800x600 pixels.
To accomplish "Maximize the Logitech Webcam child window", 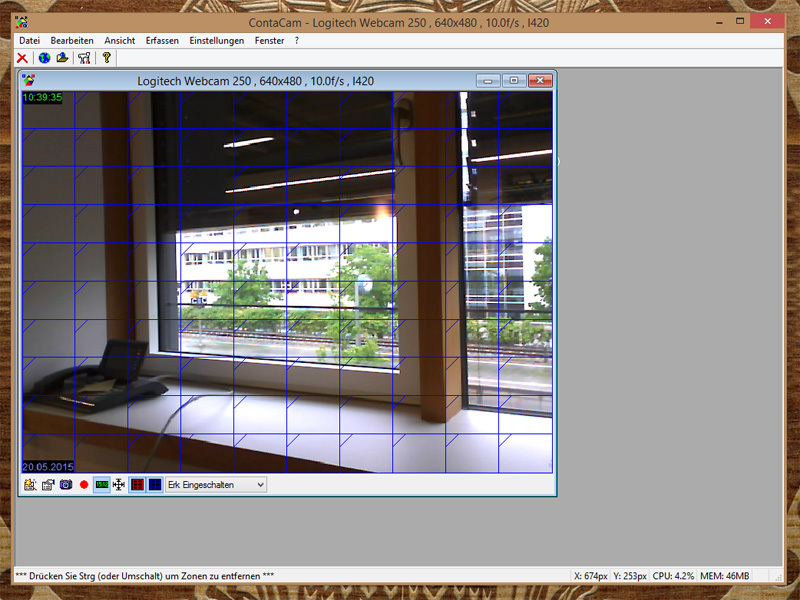I will click(514, 81).
